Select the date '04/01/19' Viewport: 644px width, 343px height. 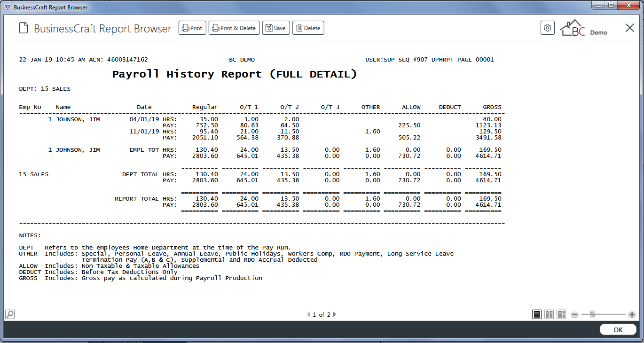point(144,119)
